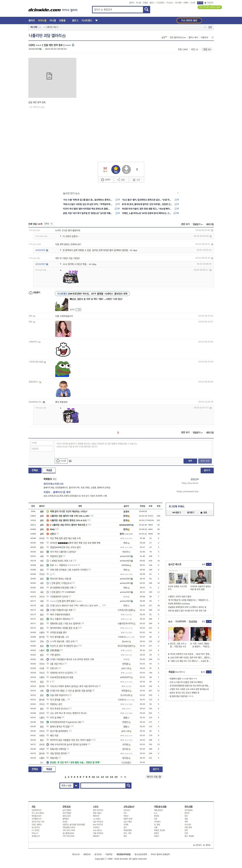Viewport: 242px width, 868px height.
Task: Click the comment text area
Action: [x=133, y=449]
